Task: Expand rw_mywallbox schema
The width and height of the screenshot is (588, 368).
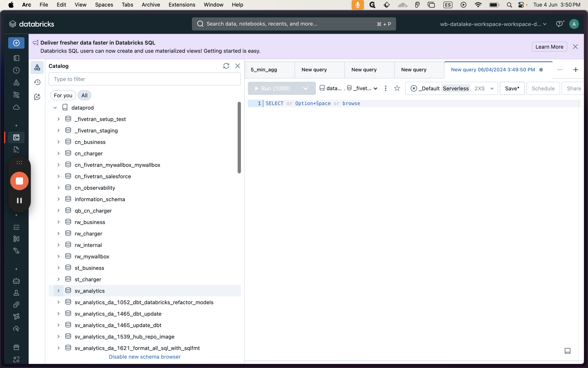Action: [x=58, y=256]
